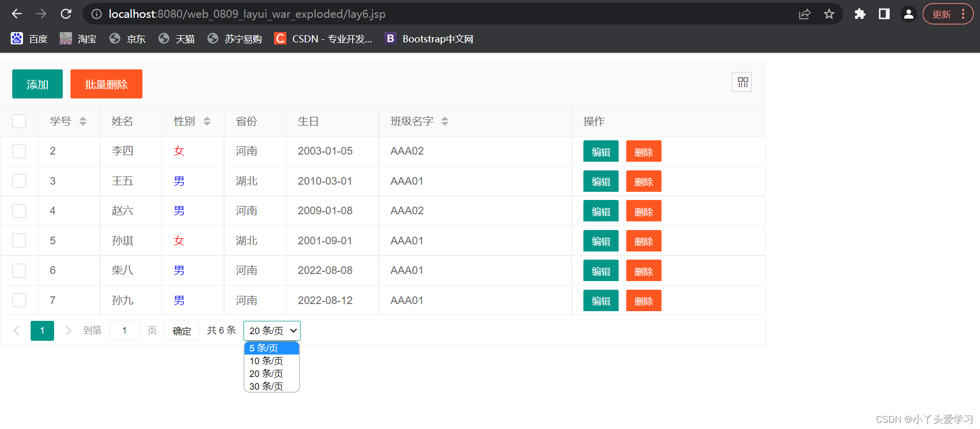Check the row for 柴八
This screenshot has width=980, height=429.
click(x=19, y=271)
